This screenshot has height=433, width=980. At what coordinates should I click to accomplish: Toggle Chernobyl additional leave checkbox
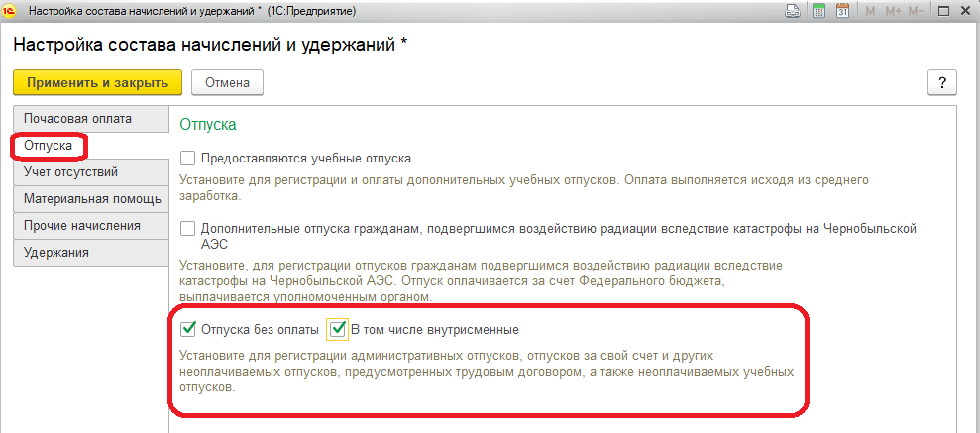[188, 228]
